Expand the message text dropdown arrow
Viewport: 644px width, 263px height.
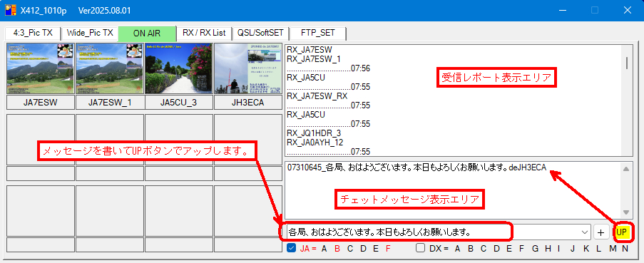pyautogui.click(x=585, y=232)
